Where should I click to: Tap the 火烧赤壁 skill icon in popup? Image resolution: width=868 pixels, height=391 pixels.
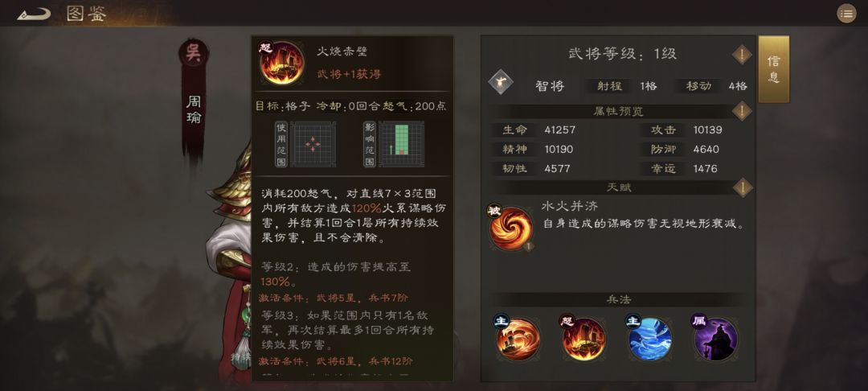tap(282, 62)
